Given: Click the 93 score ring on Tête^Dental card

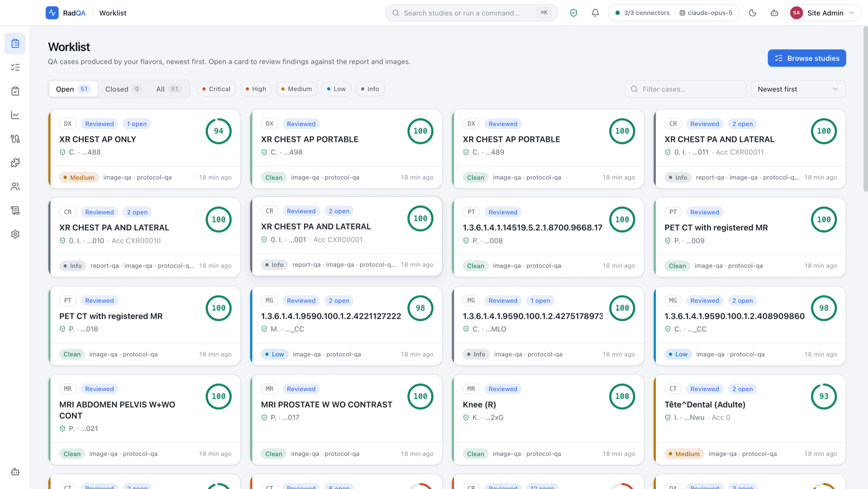Looking at the screenshot, I should [x=824, y=396].
